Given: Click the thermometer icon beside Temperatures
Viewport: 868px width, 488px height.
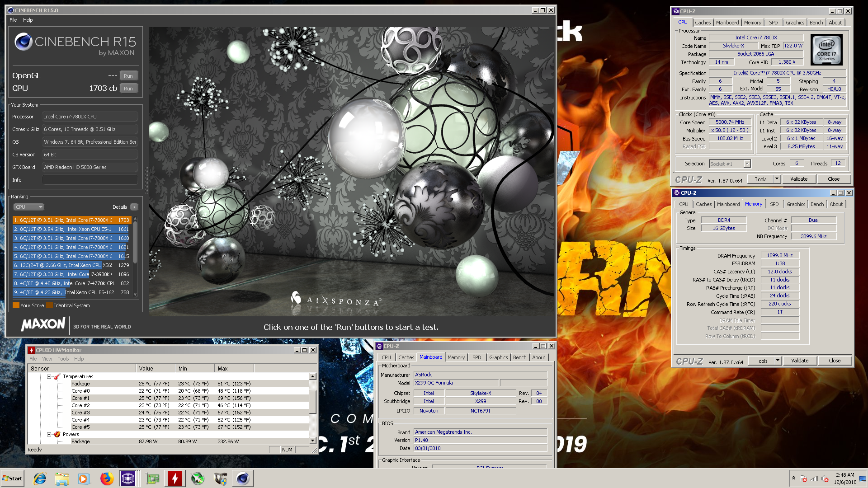Looking at the screenshot, I should point(57,376).
